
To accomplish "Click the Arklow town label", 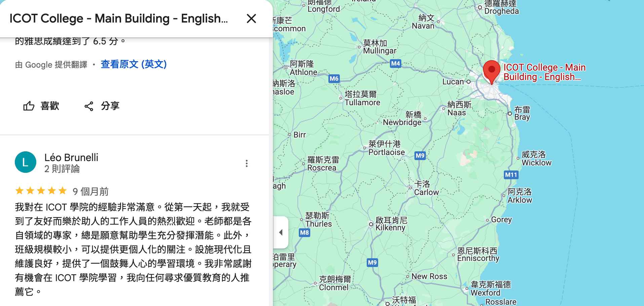I will (520, 196).
